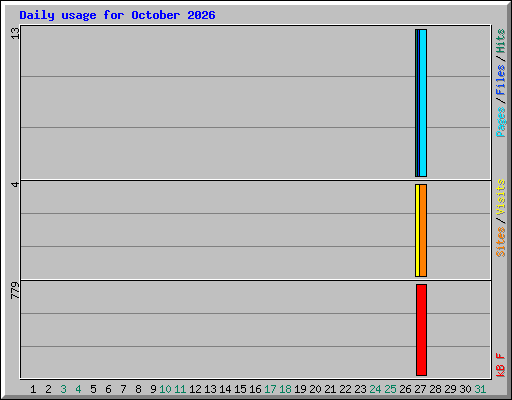Click day label '30' on the x-axis

pyautogui.click(x=465, y=389)
